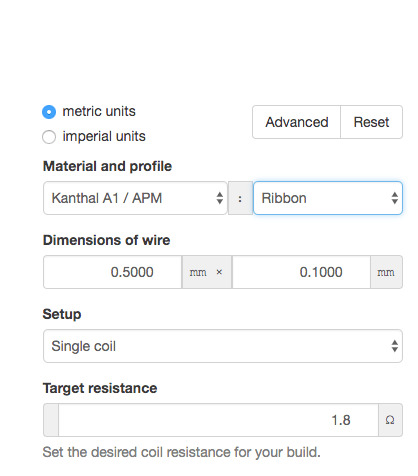Screen dimensions: 418x476
Task: Click the colon separator between material and profile
Action: click(x=240, y=199)
